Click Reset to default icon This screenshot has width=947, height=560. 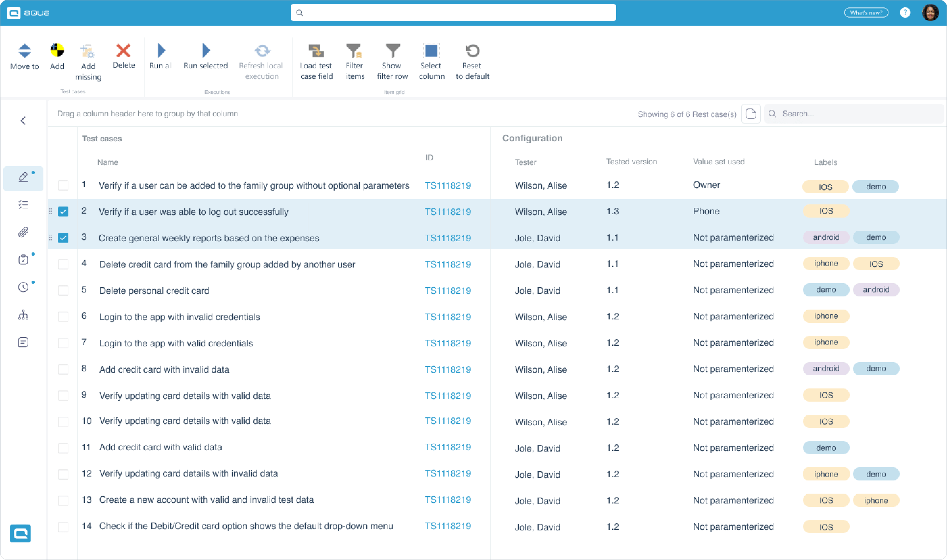tap(472, 51)
